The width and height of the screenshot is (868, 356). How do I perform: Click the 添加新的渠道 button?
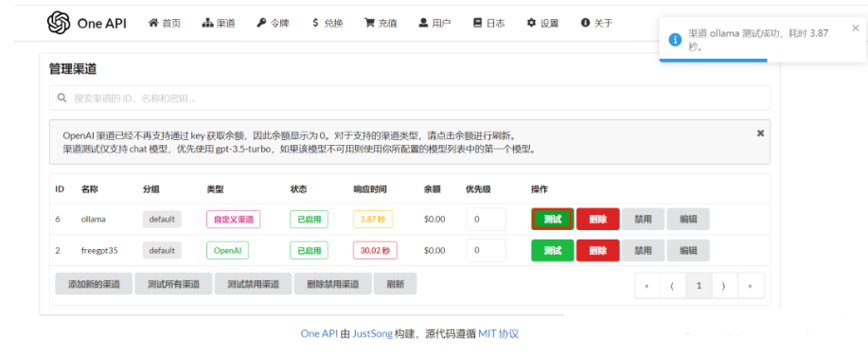click(x=94, y=284)
